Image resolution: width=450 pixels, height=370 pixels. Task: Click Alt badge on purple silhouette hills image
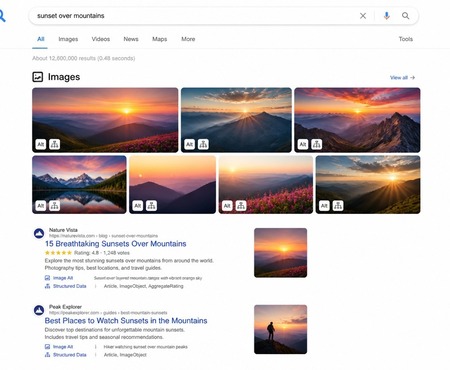138,206
